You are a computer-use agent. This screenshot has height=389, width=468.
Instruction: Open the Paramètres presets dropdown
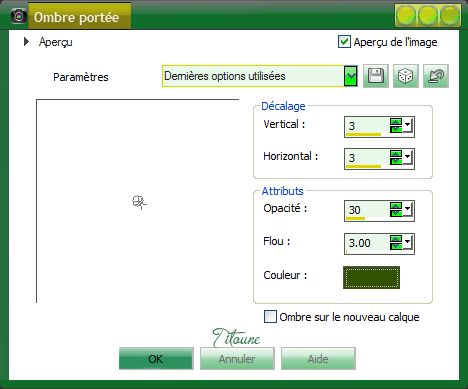[350, 76]
